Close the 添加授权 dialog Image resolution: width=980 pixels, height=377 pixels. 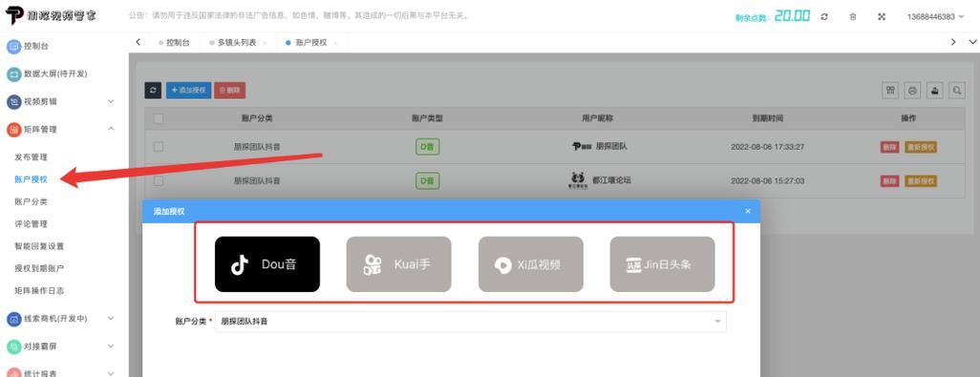[x=748, y=211]
